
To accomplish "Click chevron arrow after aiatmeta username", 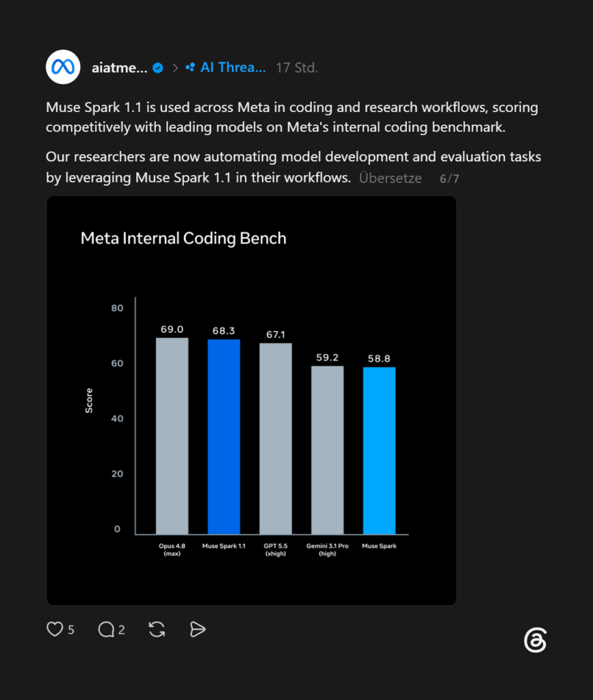I will point(175,68).
